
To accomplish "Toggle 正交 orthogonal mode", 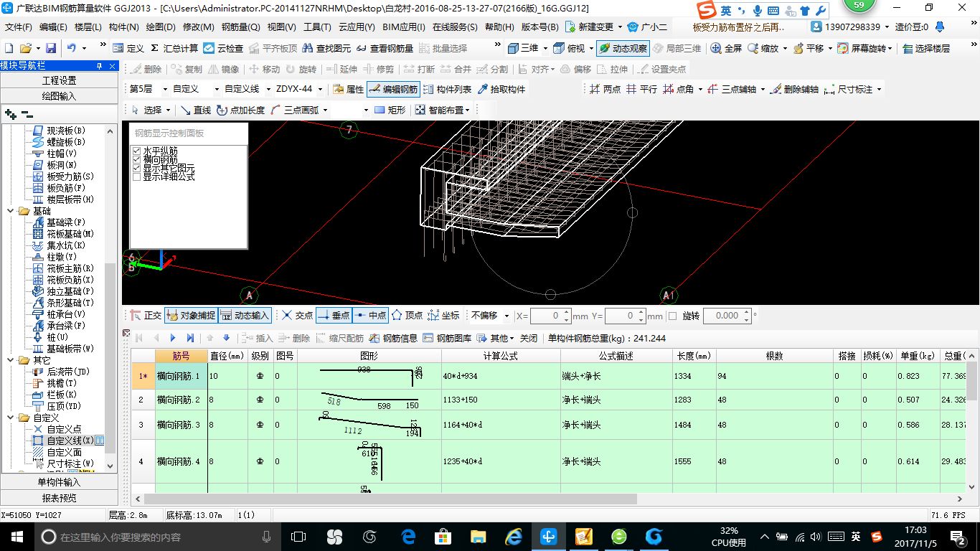I will pos(146,316).
